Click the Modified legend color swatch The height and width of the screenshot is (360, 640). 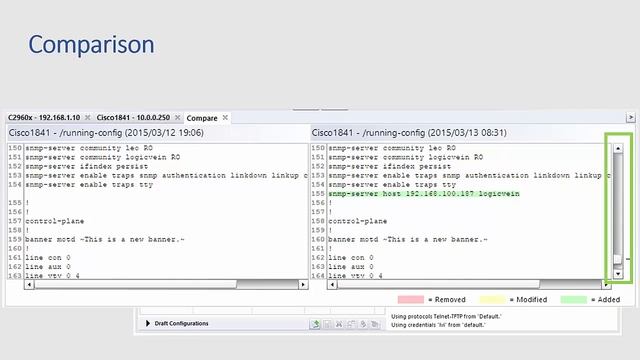tap(492, 300)
